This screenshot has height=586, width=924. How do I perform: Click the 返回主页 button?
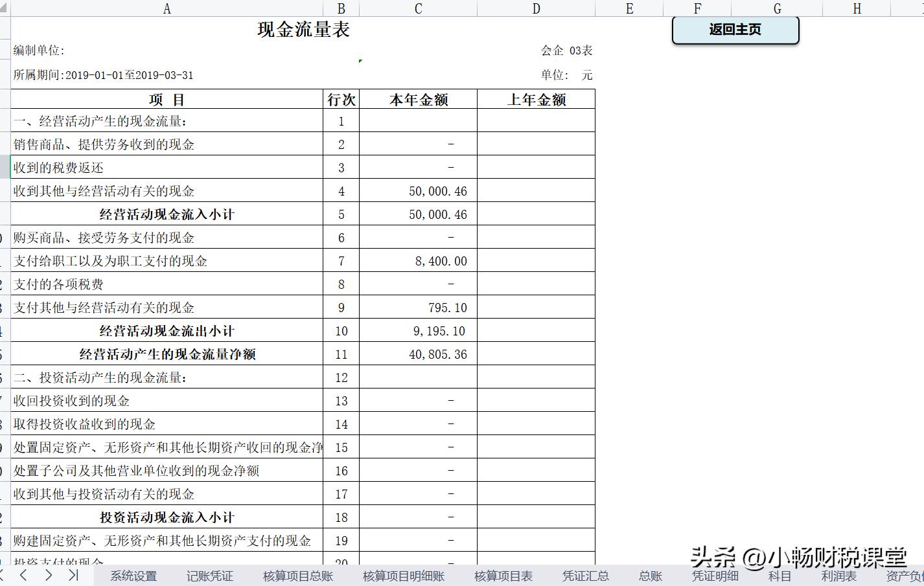[x=735, y=30]
